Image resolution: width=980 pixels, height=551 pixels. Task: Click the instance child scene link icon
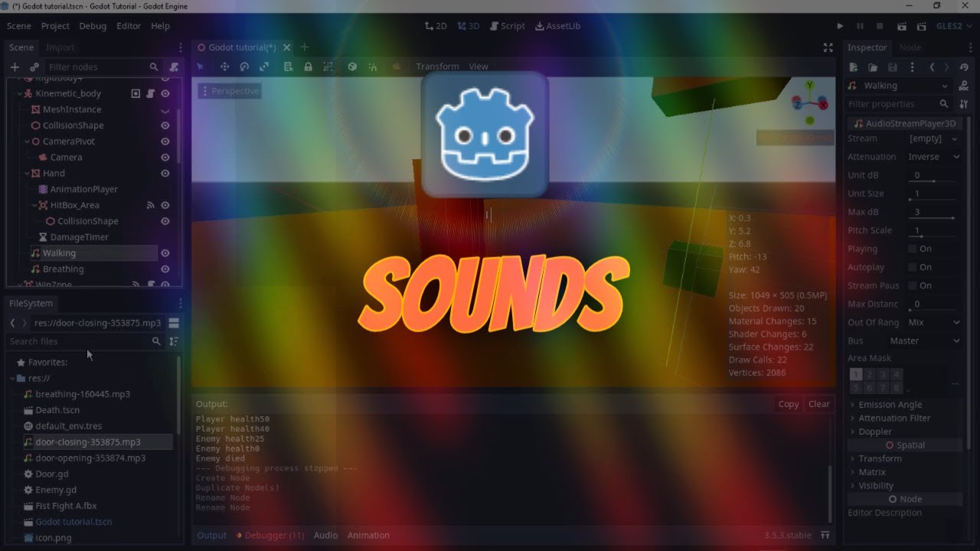pyautogui.click(x=34, y=67)
